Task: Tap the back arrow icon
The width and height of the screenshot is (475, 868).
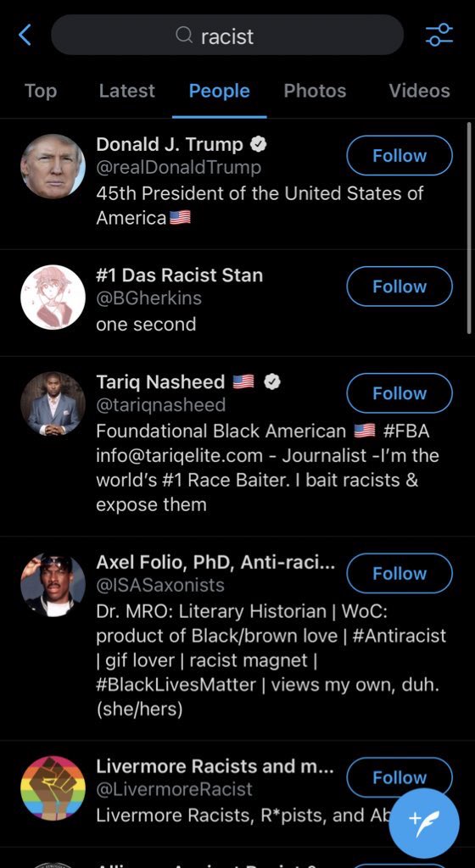Action: click(25, 36)
